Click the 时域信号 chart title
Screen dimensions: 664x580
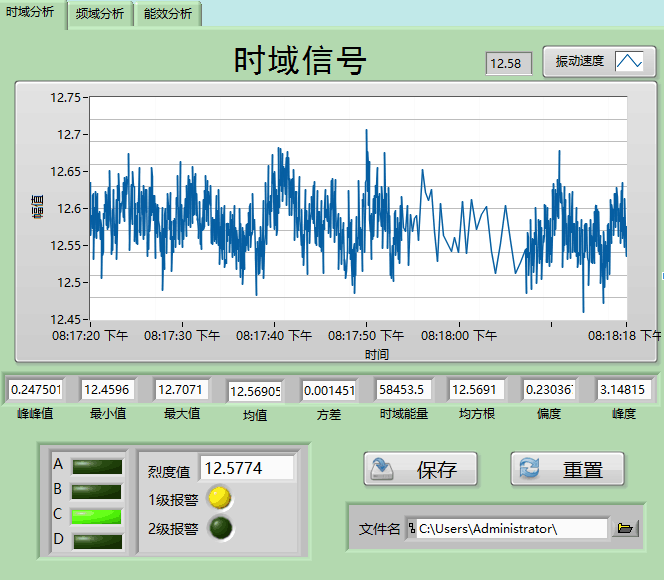[300, 61]
